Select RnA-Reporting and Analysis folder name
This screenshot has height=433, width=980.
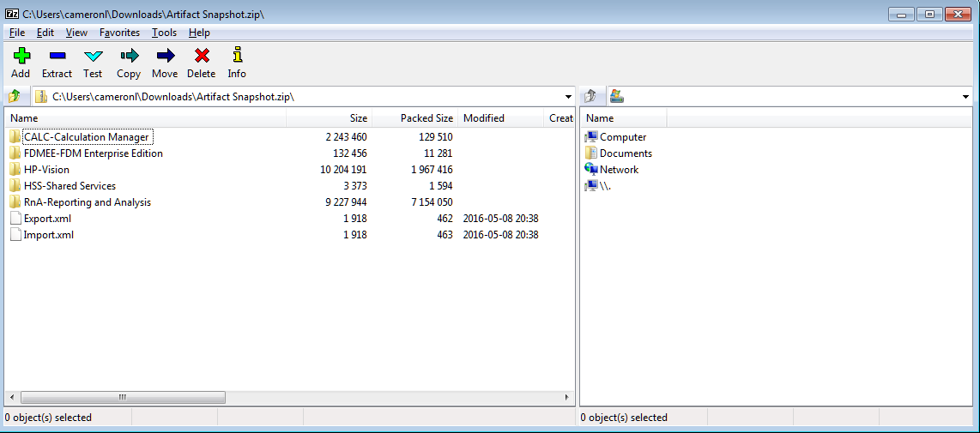87,201
